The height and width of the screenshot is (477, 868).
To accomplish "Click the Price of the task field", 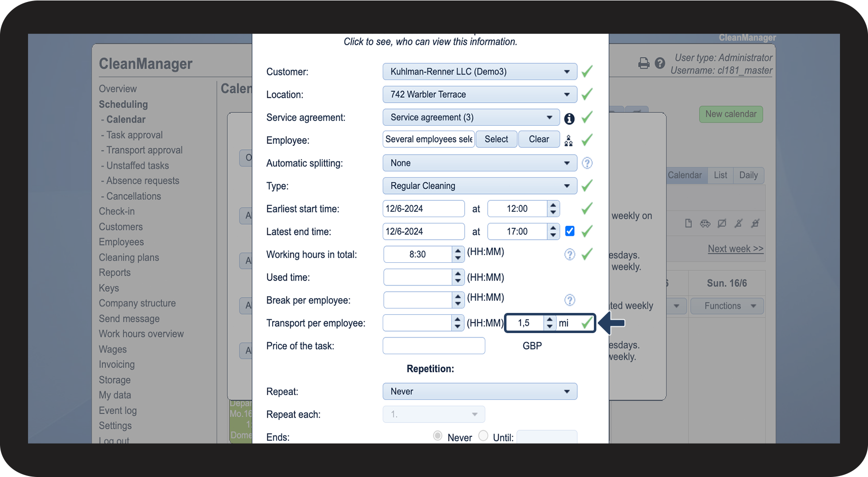I will pyautogui.click(x=434, y=346).
